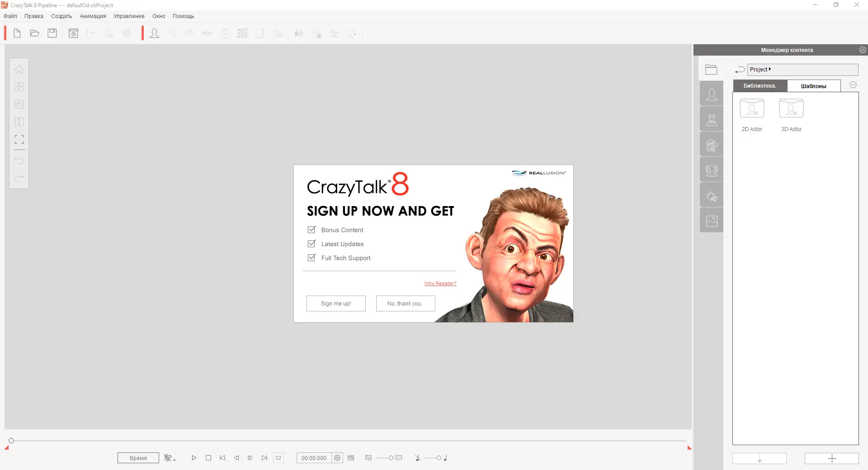The image size is (868, 470).
Task: Step back one frame
Action: pyautogui.click(x=236, y=458)
